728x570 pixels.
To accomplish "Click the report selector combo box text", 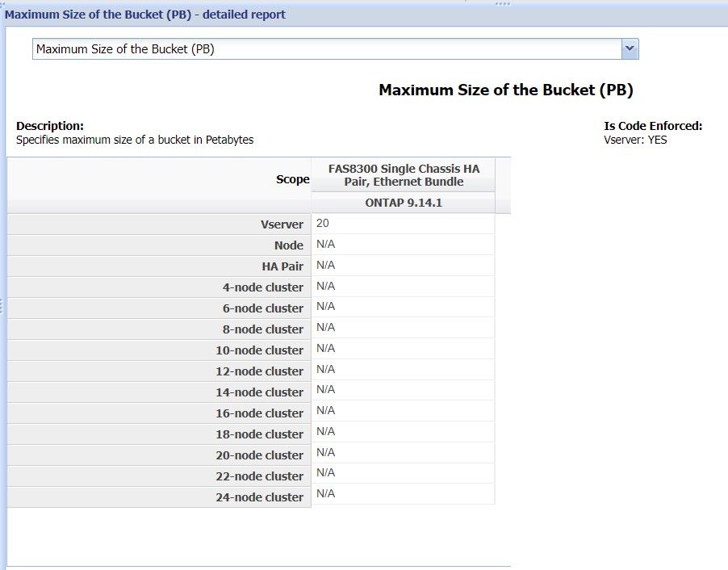I will [x=323, y=49].
